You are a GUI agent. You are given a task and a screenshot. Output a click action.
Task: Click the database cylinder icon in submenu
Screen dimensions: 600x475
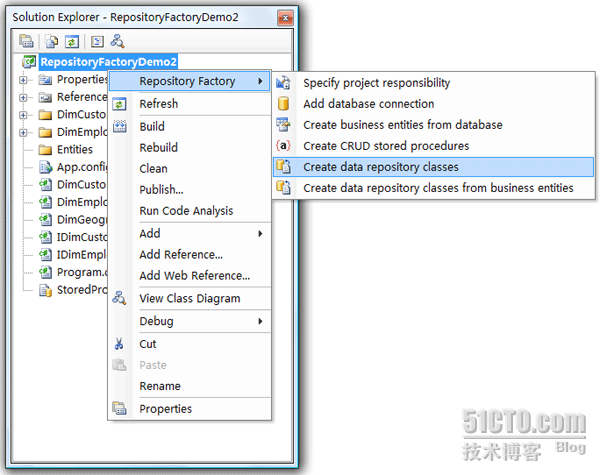(x=284, y=104)
